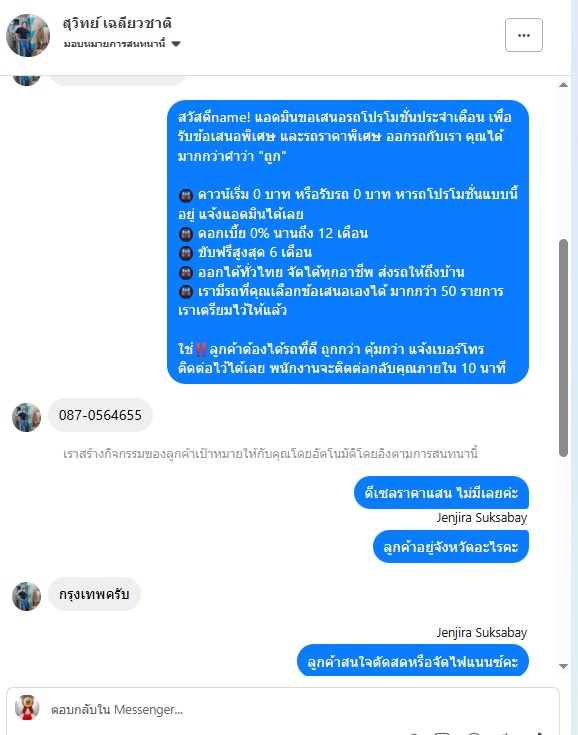The image size is (578, 735).
Task: Click sender avatar beside phone number message
Action: click(x=26, y=417)
